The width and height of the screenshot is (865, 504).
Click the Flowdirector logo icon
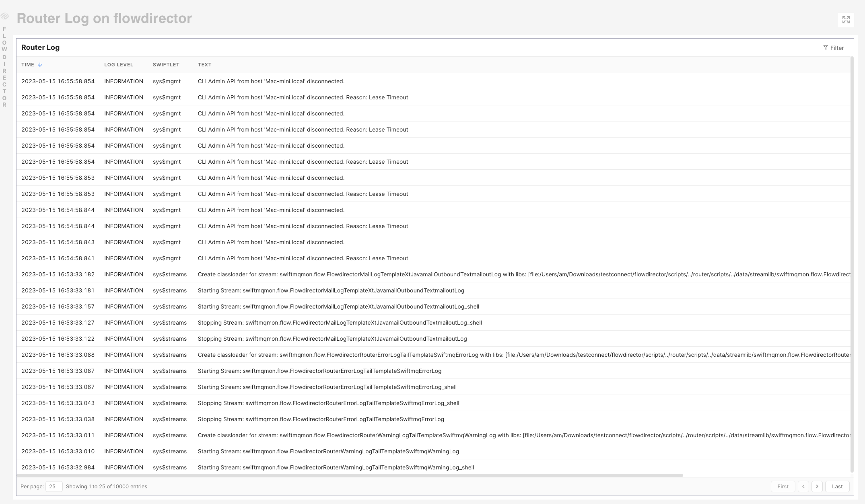4,16
